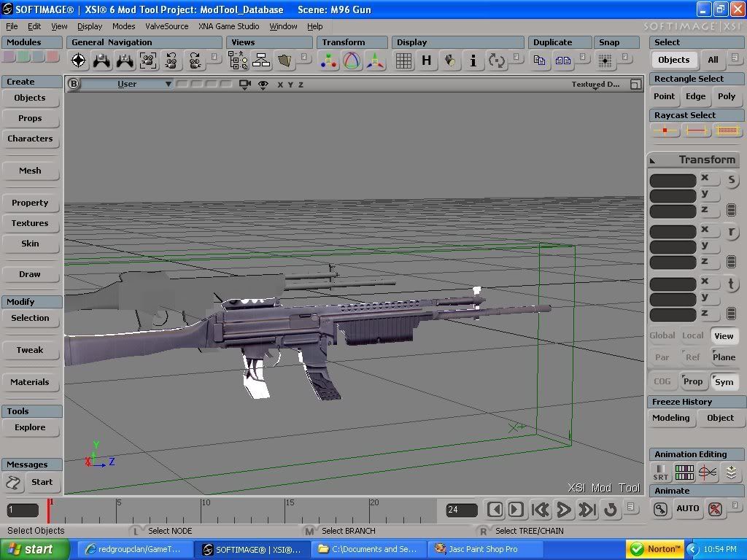Click the crosshair navigation tool icon
The width and height of the screenshot is (747, 560).
79,61
